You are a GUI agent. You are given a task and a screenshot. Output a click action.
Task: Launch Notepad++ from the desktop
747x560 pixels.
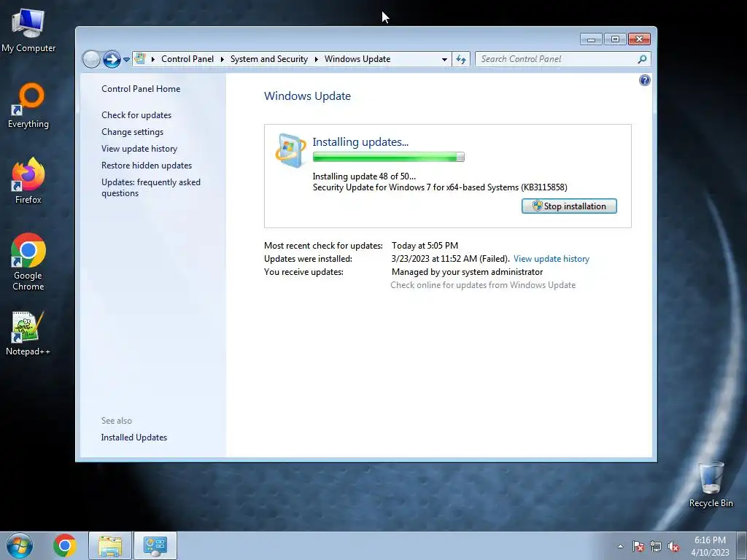tap(28, 333)
